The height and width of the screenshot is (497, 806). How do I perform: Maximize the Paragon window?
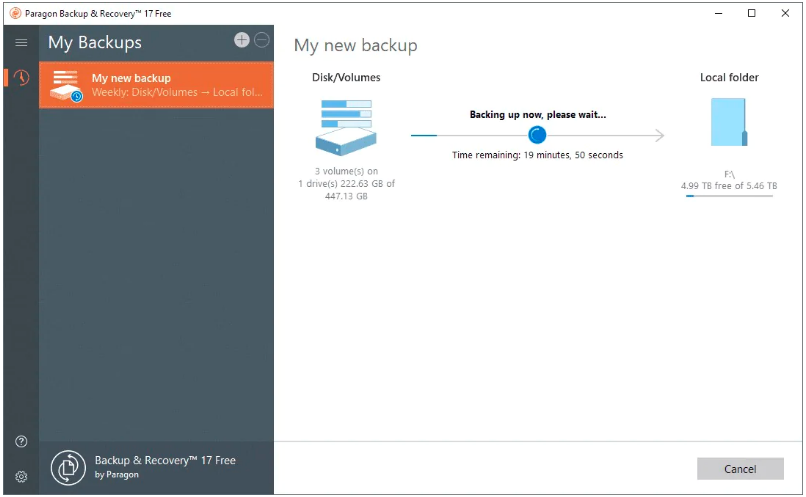[x=752, y=13]
